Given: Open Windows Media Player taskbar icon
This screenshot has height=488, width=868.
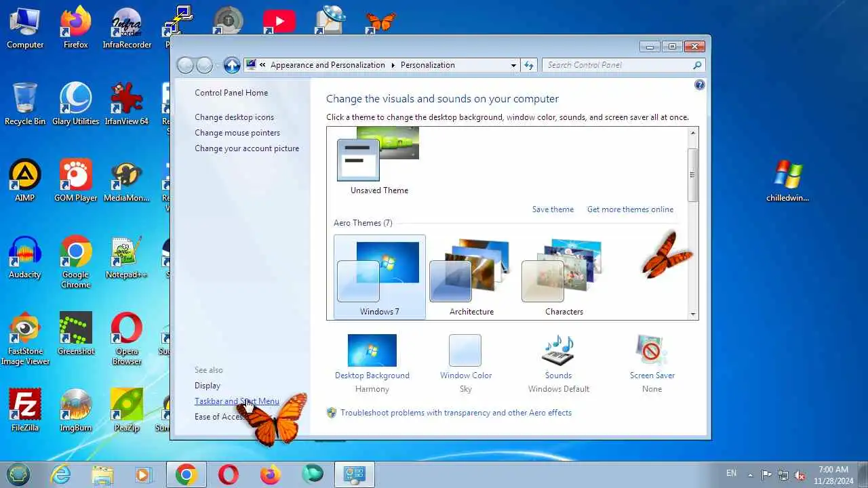Looking at the screenshot, I should coord(143,474).
